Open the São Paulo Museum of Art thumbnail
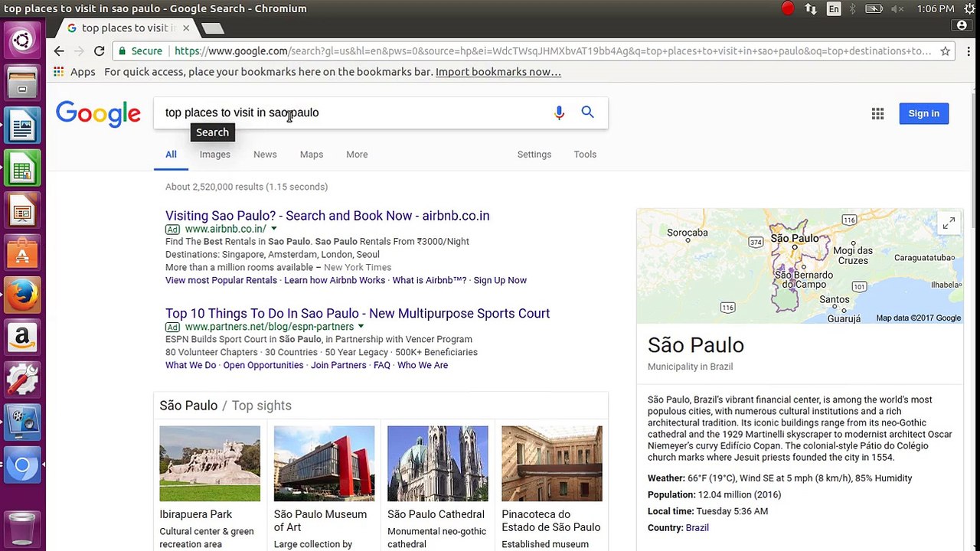 (324, 464)
